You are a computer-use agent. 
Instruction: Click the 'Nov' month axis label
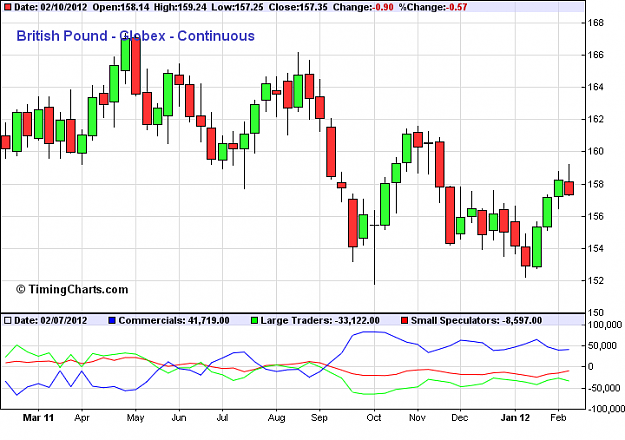[x=417, y=418]
